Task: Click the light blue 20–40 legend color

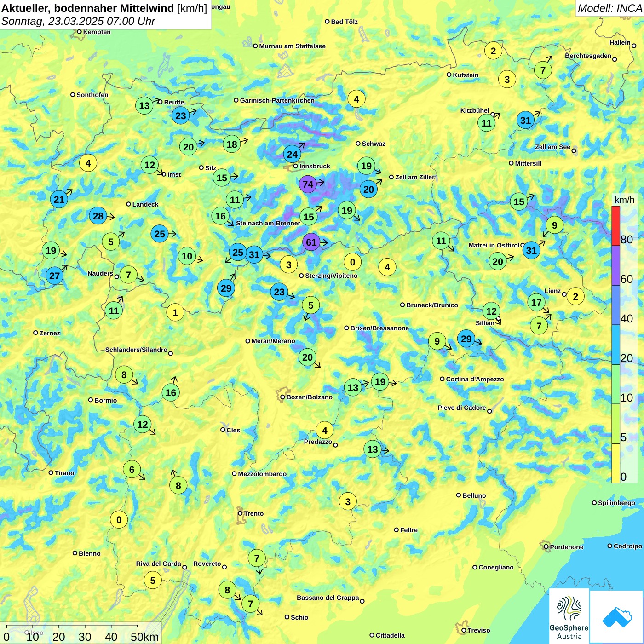Action: point(615,345)
